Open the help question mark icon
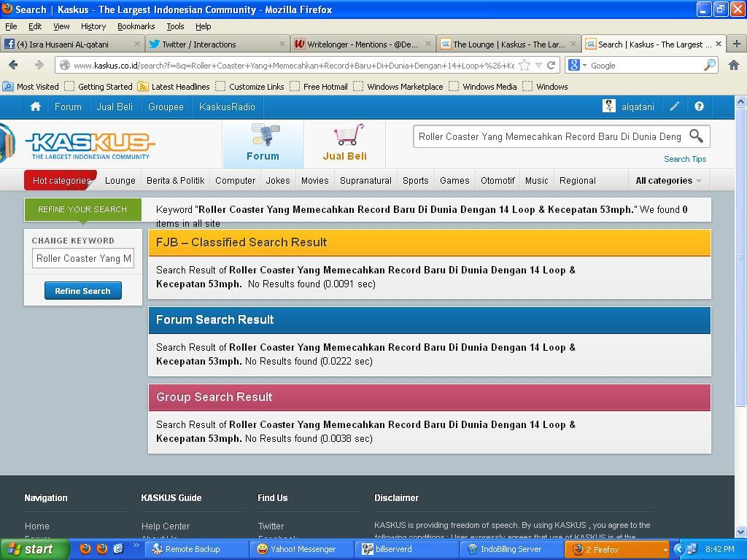 [699, 106]
